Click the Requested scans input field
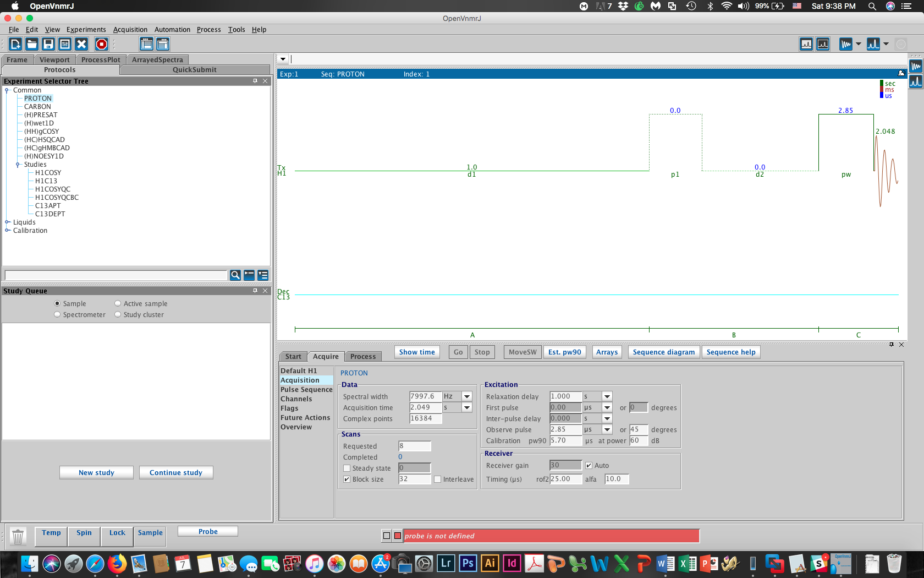The height and width of the screenshot is (578, 924). click(x=414, y=446)
